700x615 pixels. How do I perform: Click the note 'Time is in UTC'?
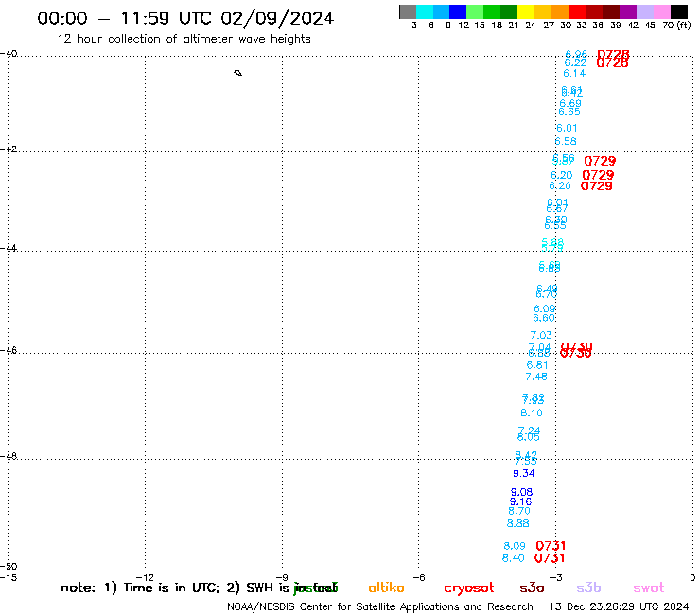click(171, 588)
